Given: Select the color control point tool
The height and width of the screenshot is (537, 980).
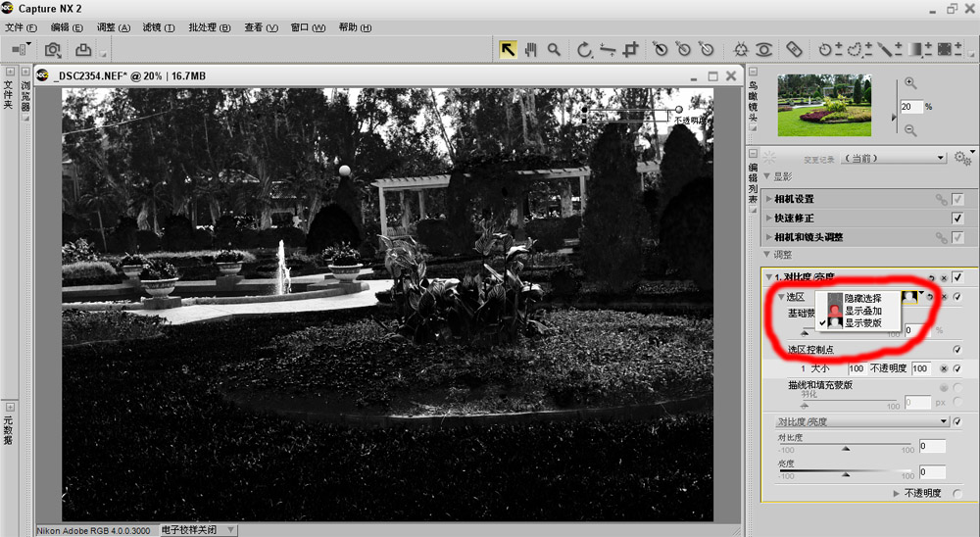Looking at the screenshot, I should [741, 49].
